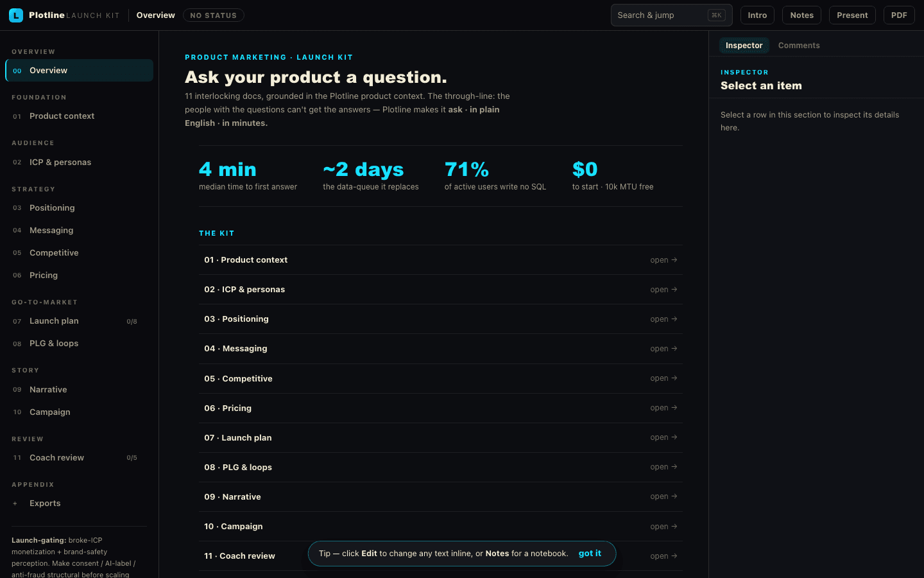
Task: Click the Overview breadcrumb in header
Action: (155, 15)
